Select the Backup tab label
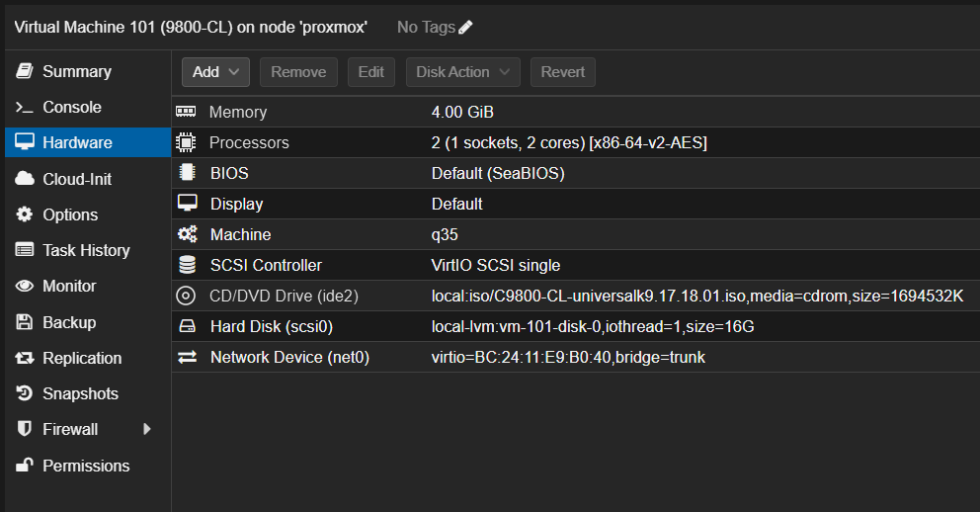 [69, 322]
